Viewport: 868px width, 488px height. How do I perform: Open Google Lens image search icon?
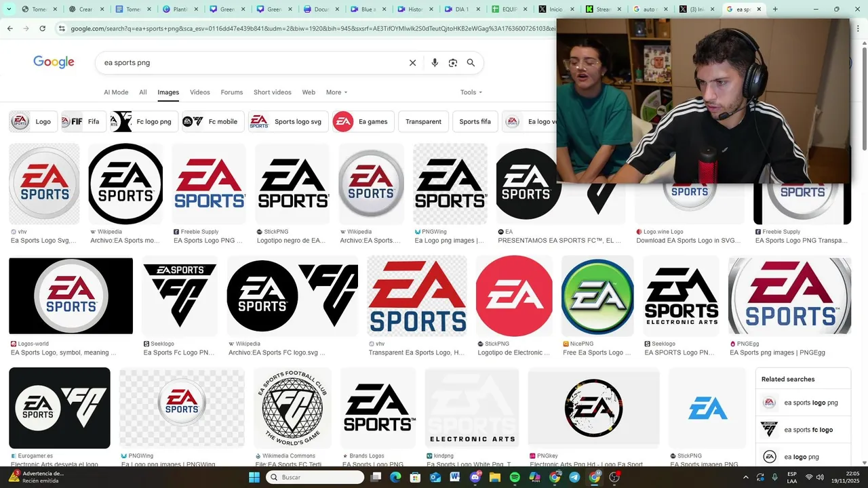[453, 62]
